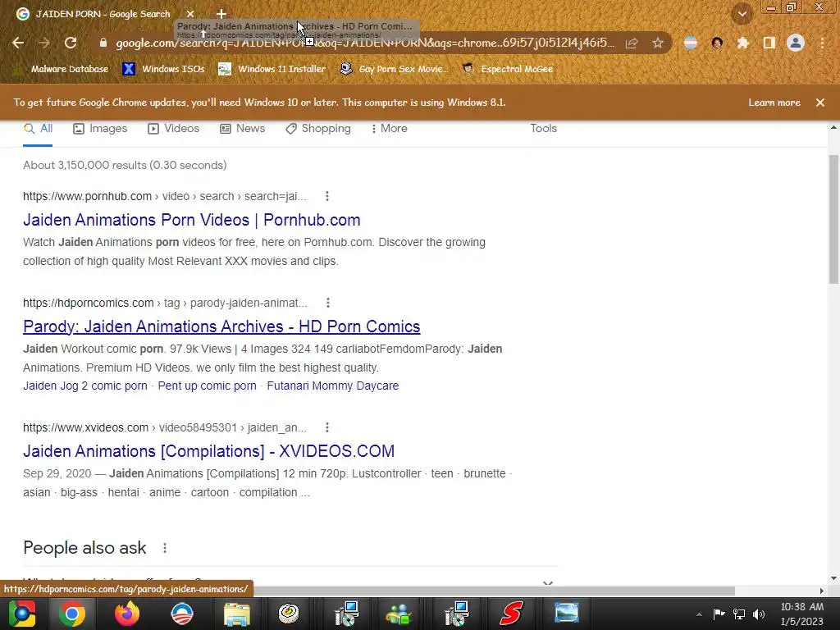View site information via lock icon
The image size is (840, 630).
[x=103, y=43]
